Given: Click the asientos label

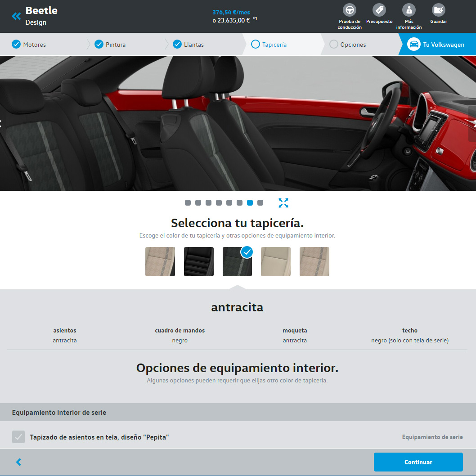Looking at the screenshot, I should 65,330.
